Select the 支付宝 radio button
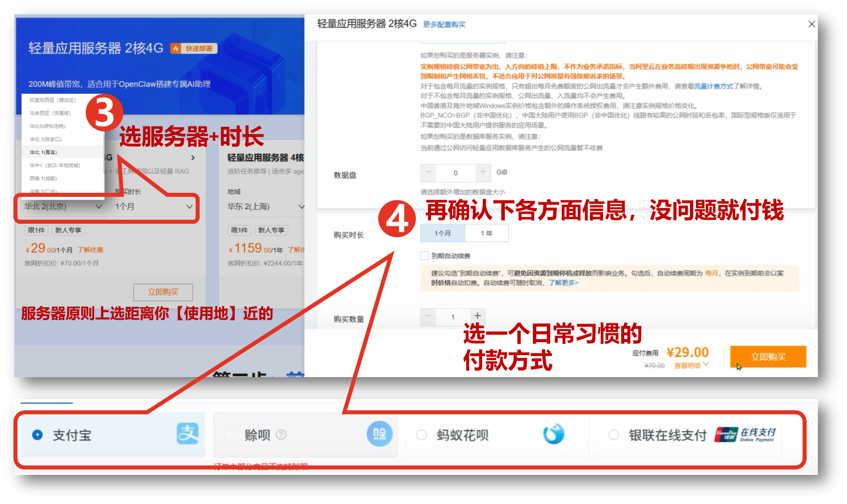Image resolution: width=847 pixels, height=504 pixels. (x=37, y=435)
